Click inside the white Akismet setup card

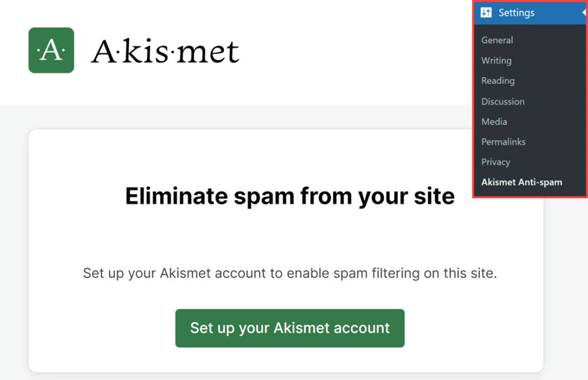tap(230, 241)
